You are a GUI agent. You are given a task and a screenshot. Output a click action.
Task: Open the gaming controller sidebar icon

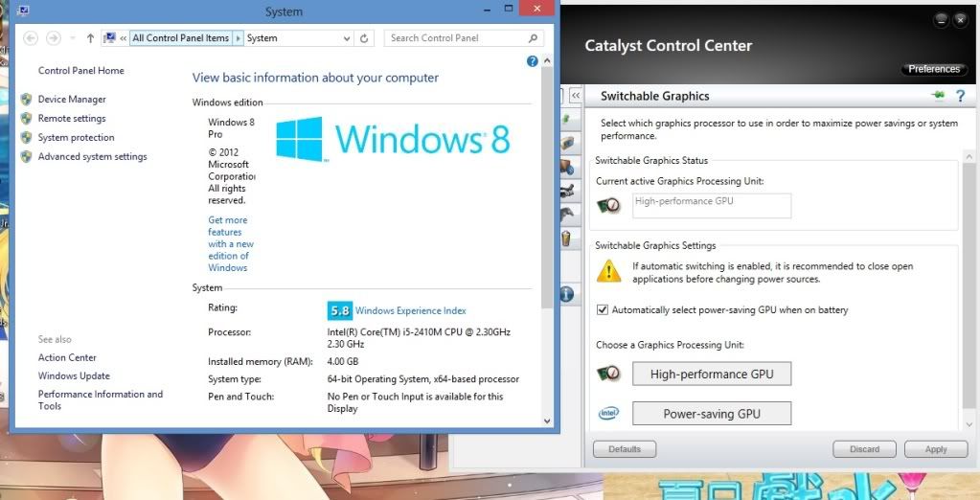click(566, 215)
